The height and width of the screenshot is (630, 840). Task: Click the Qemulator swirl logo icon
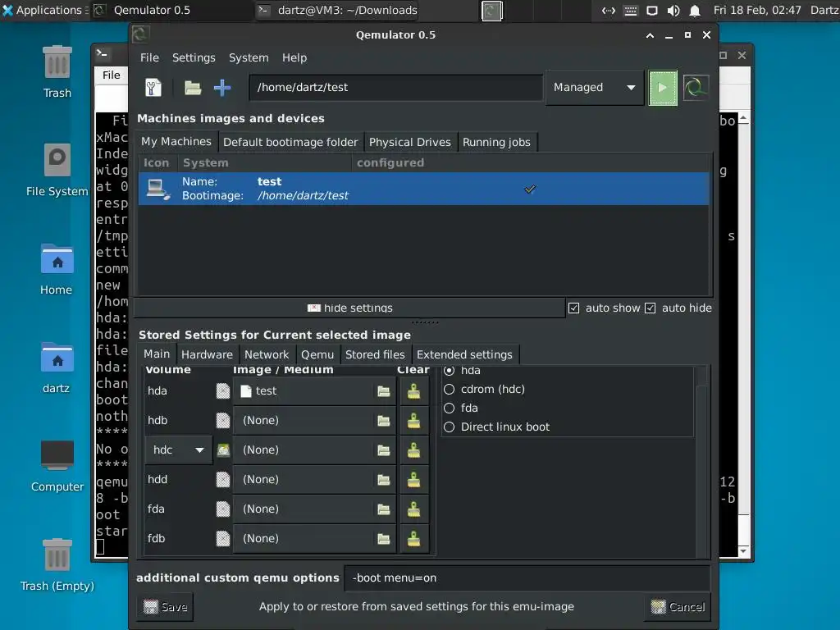point(696,87)
